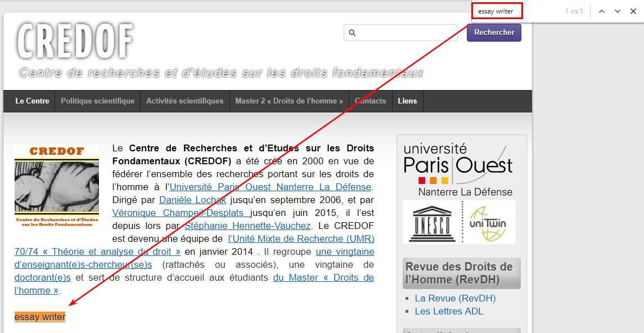Open the Stéphanie Hennette-Vauchez link
The width and height of the screenshot is (644, 333).
point(247,226)
